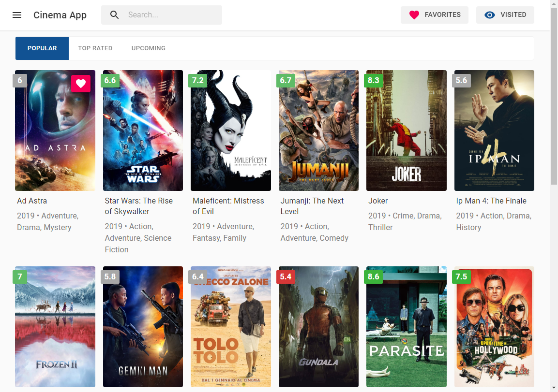Image resolution: width=558 pixels, height=392 pixels.
Task: Open the Visited list button
Action: 505,15
